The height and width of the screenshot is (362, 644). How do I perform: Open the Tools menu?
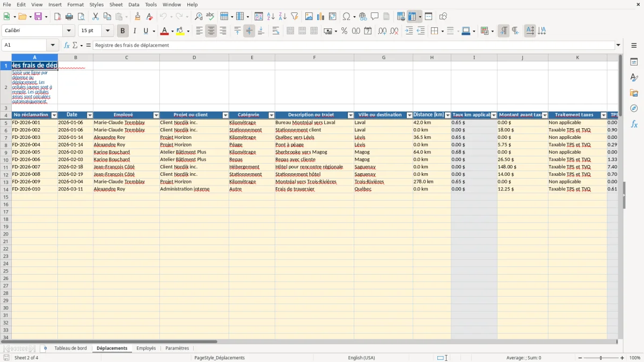[151, 4]
